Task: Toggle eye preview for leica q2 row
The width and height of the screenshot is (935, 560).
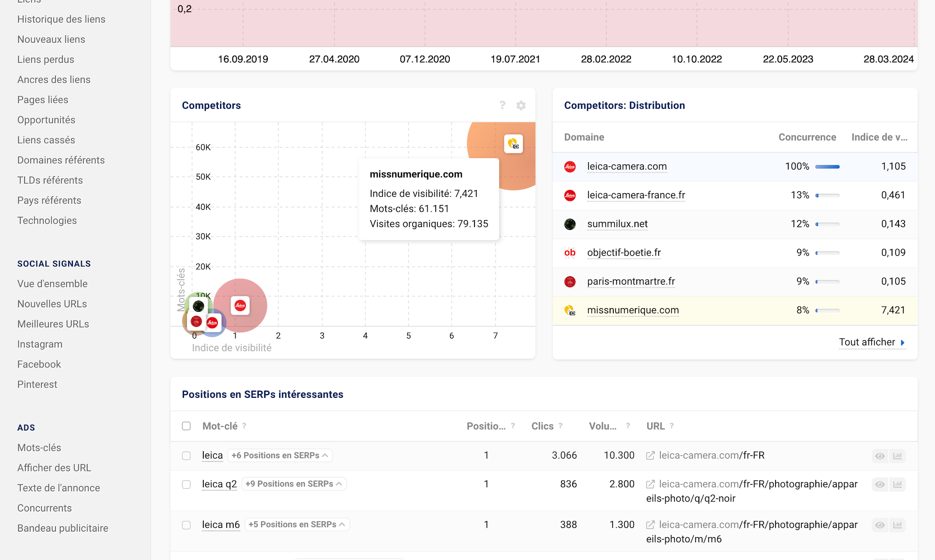Action: (880, 484)
